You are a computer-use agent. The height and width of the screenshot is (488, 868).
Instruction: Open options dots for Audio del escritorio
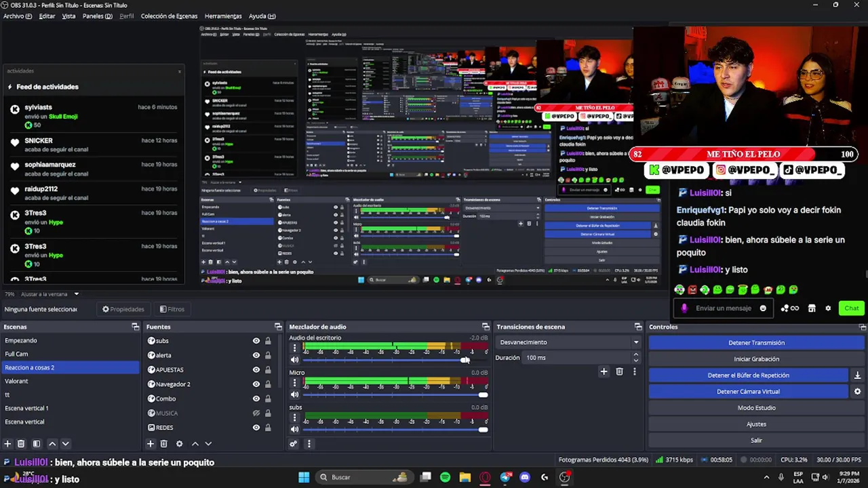[294, 348]
